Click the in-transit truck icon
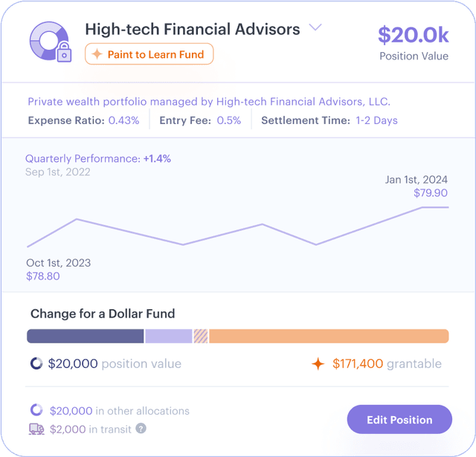This screenshot has height=457, width=476. (x=36, y=429)
